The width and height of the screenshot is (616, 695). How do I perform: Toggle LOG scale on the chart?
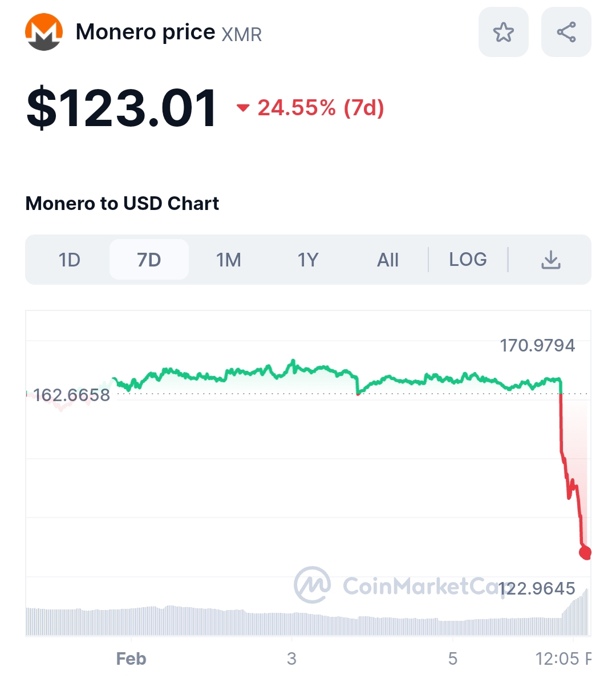coord(468,260)
